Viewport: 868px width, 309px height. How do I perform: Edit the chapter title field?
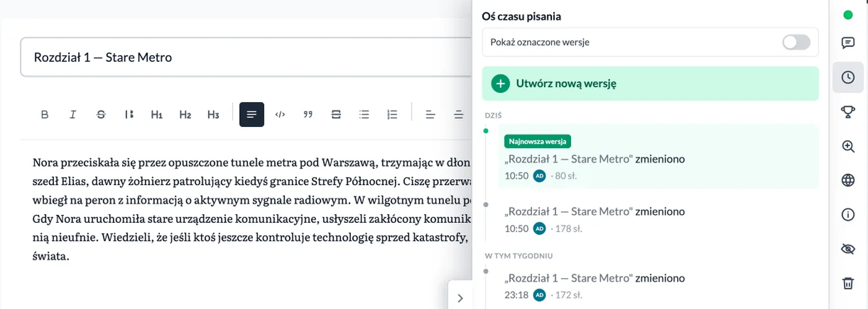point(246,58)
